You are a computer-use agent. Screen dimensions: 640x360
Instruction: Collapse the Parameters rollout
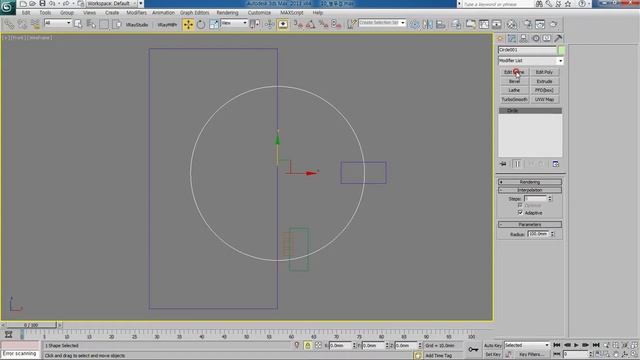click(530, 224)
